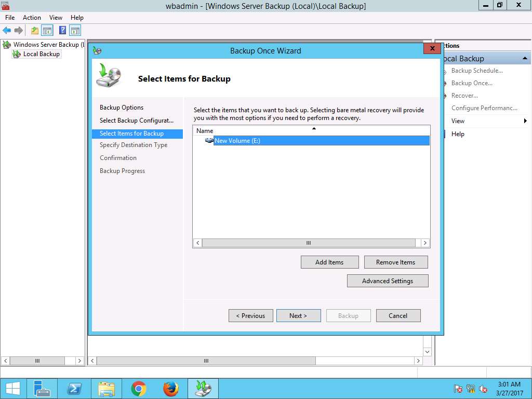The image size is (532, 399).
Task: Open the Windows Start button
Action: click(x=13, y=389)
